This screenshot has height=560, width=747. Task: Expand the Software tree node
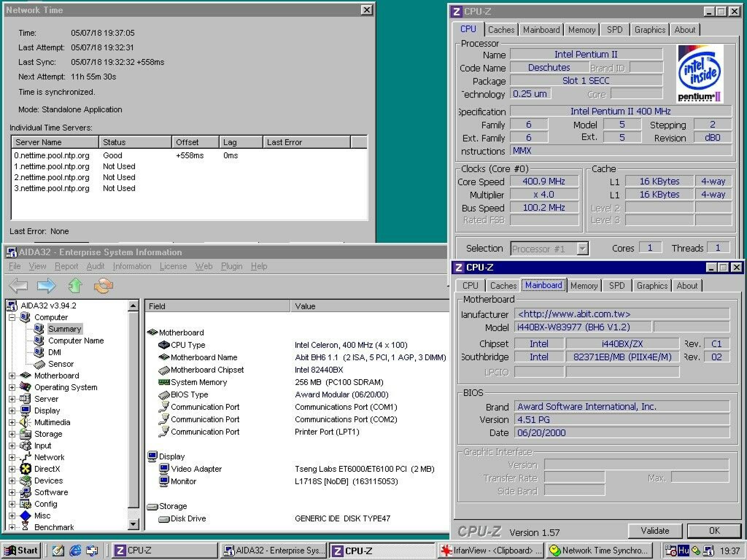pyautogui.click(x=12, y=492)
